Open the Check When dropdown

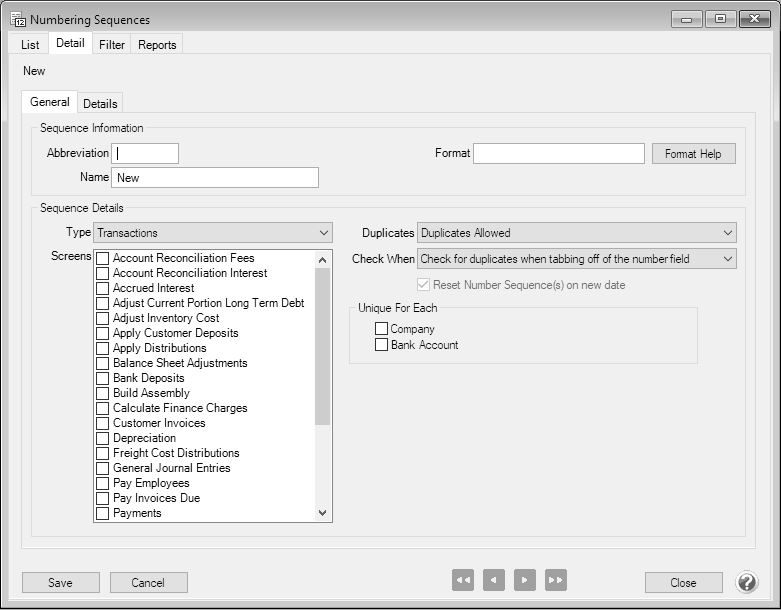tap(576, 259)
